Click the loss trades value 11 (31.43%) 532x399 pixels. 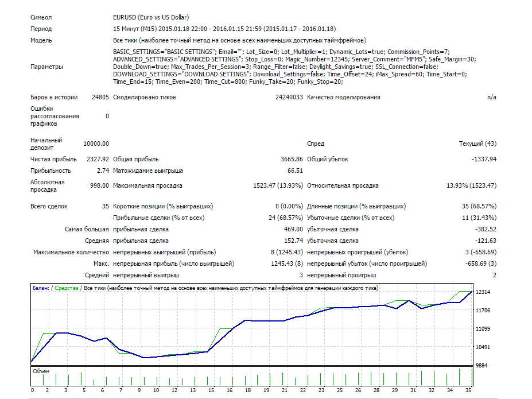(479, 218)
